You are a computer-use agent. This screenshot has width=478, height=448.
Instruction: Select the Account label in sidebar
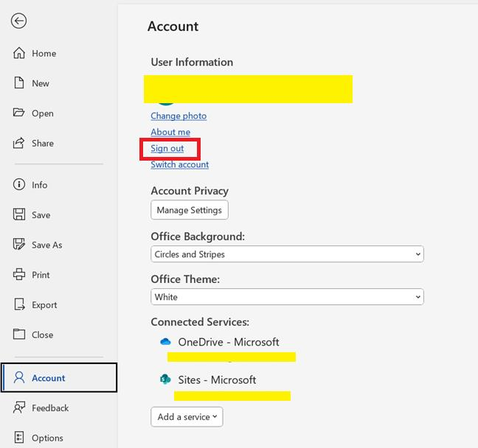point(49,378)
